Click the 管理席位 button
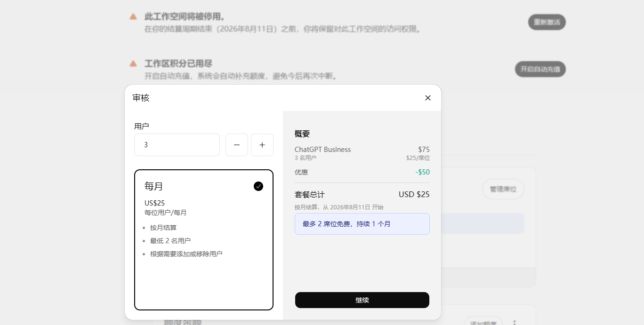Screen dimensions: 644x325 (503, 189)
